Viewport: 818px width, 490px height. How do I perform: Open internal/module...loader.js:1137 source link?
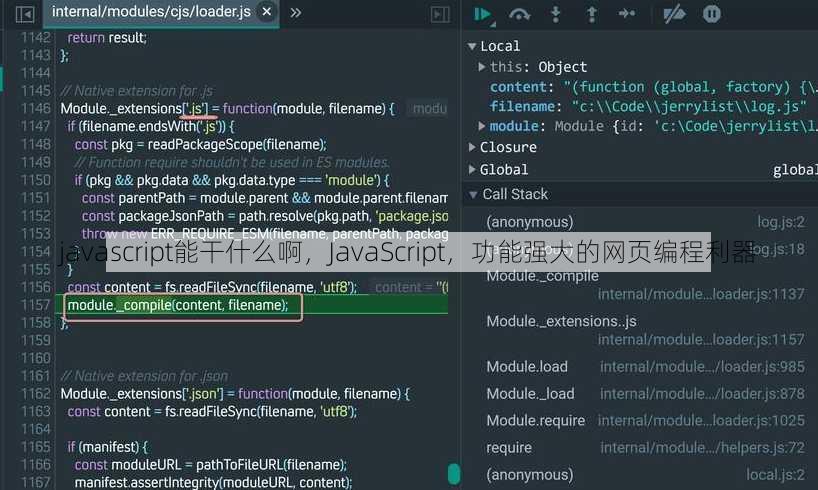[701, 294]
